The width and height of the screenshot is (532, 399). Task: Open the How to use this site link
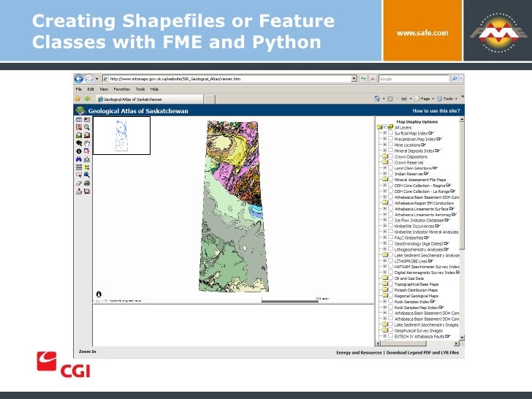click(436, 110)
